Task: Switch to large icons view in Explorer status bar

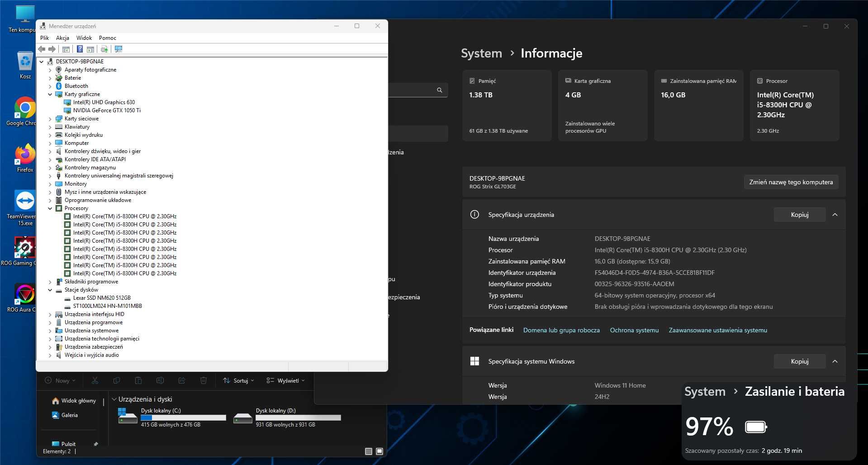Action: pyautogui.click(x=379, y=451)
